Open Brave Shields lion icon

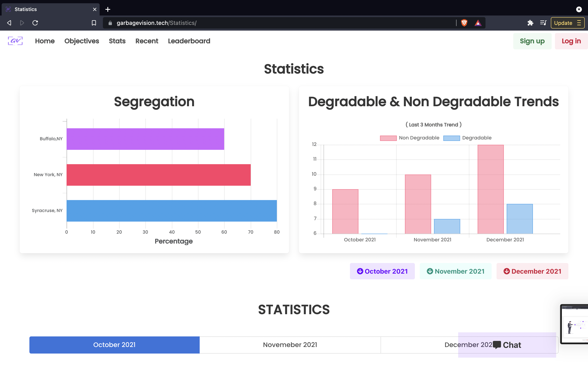click(464, 23)
